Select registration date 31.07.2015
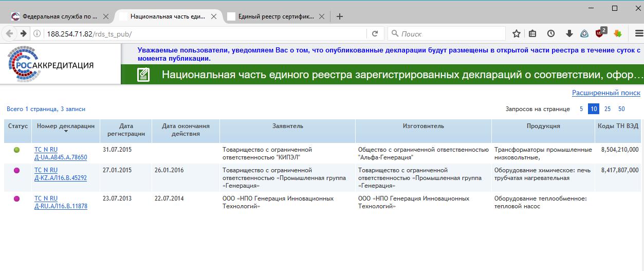Image resolution: width=644 pixels, height=271 pixels. [118, 150]
